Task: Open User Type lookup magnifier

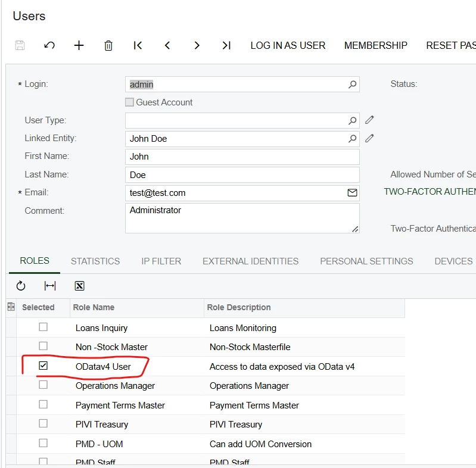Action: (x=352, y=120)
